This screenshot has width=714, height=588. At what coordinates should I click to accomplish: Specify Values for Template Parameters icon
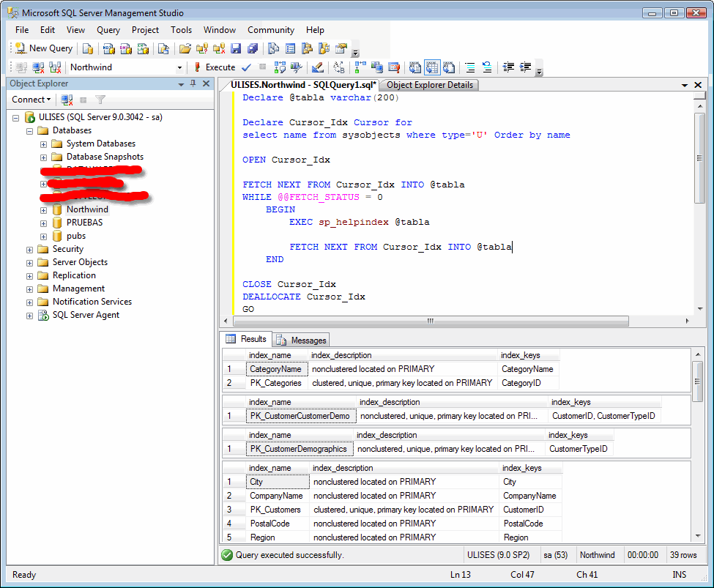[x=339, y=67]
